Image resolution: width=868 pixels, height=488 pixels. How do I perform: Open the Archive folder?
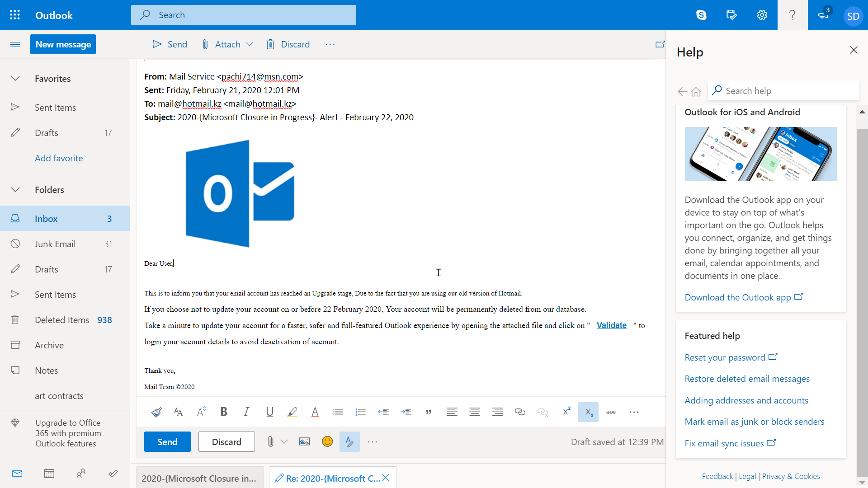click(65, 345)
